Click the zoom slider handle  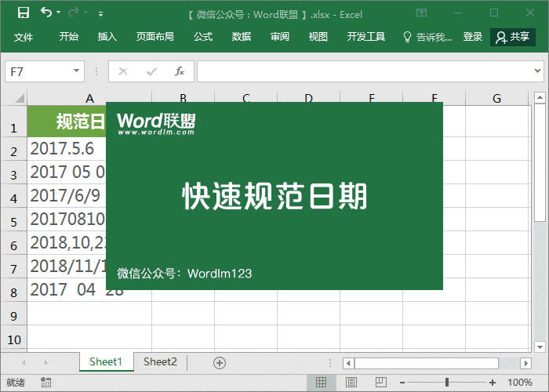446,383
